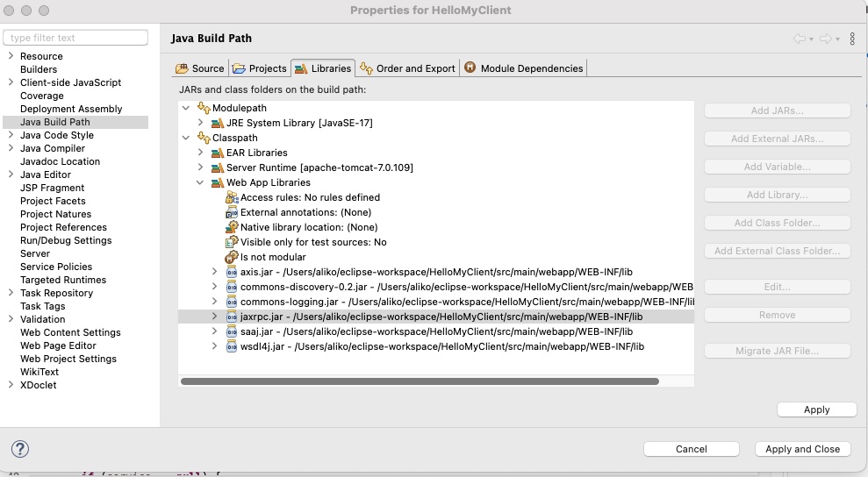Click the EAR Libraries icon
Image resolution: width=868 pixels, height=477 pixels.
(x=218, y=153)
